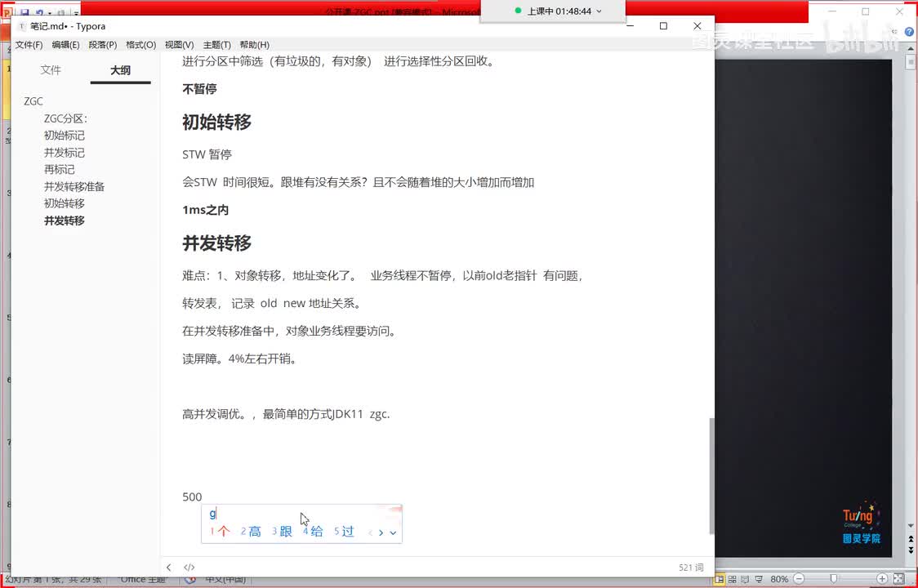Open the 段落(P) menu
This screenshot has width=918, height=588.
coord(102,45)
